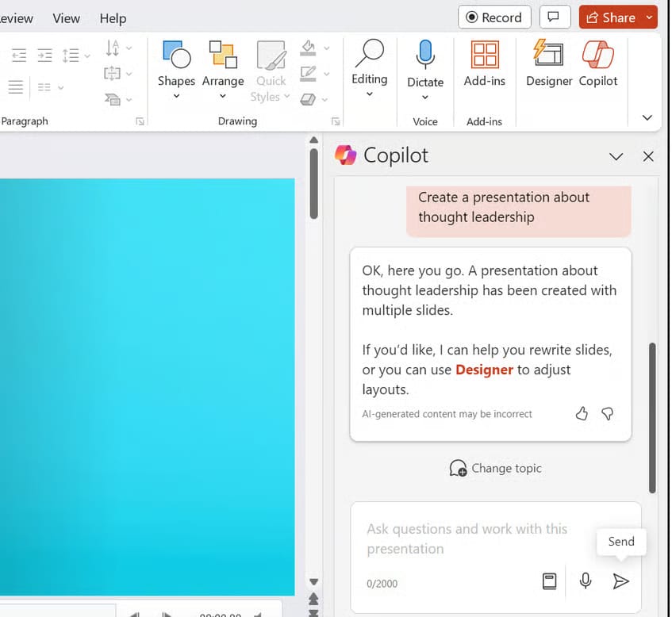Screen dimensions: 672x617
Task: Open the Shapes gallery
Action: tap(176, 68)
